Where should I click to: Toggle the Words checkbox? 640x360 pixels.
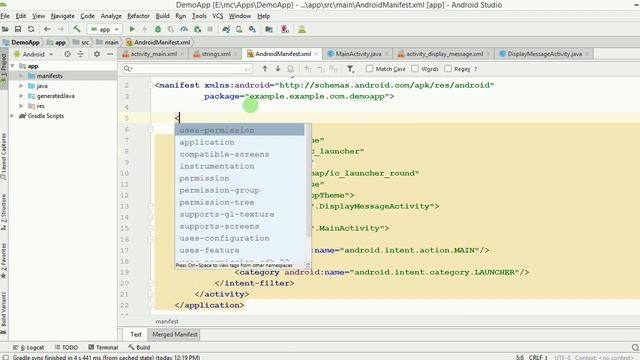[x=415, y=69]
